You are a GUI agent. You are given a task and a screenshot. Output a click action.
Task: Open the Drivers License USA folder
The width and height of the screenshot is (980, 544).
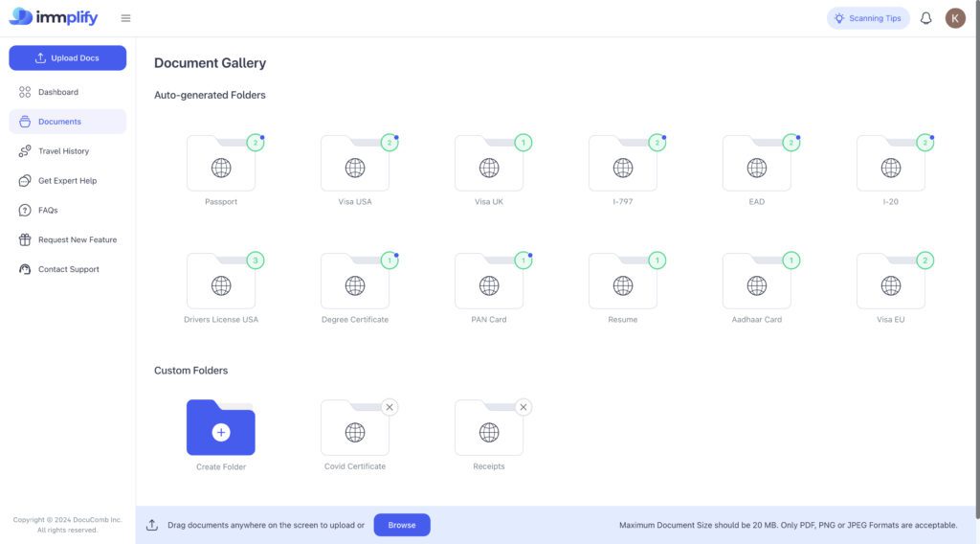pos(221,283)
